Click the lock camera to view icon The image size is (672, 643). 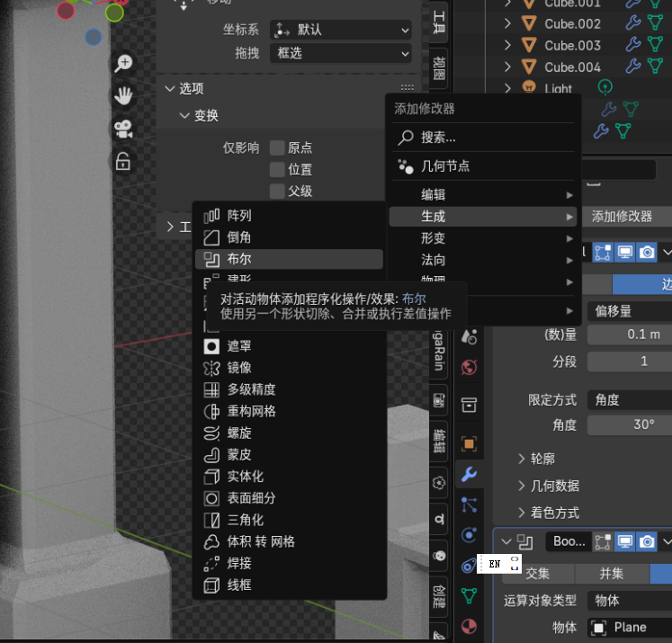tap(123, 162)
